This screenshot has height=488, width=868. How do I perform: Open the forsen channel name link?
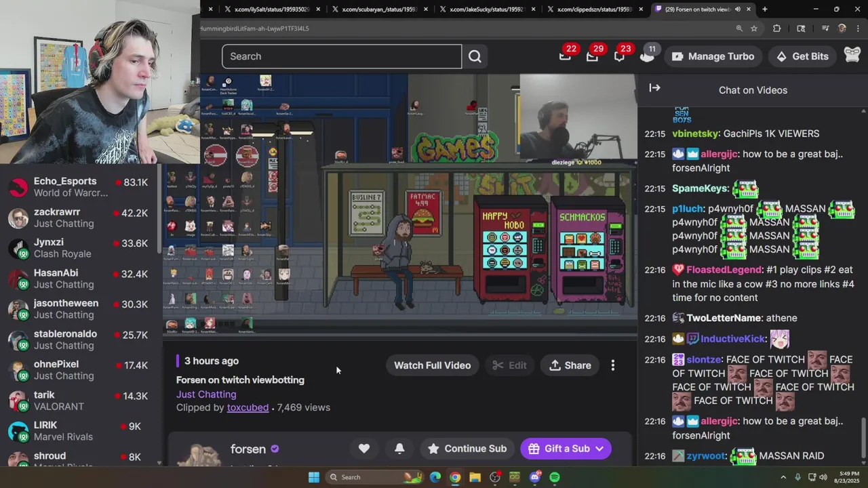248,449
